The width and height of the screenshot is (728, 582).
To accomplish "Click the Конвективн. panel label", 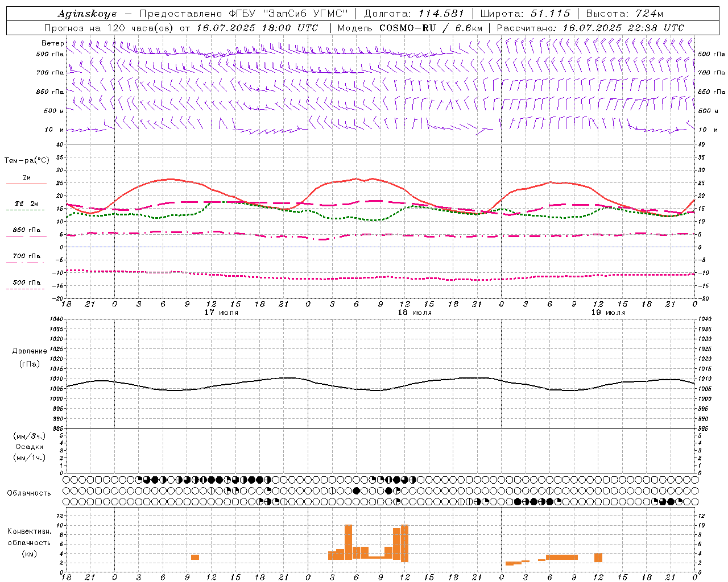I will (x=30, y=531).
